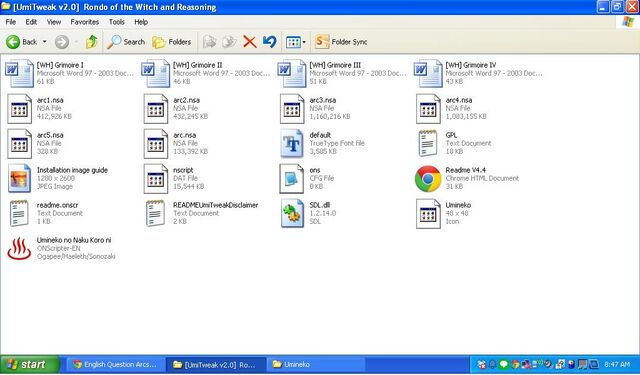Select the Readme V4.4 Chrome HTML icon
This screenshot has width=640, height=375.
click(428, 179)
